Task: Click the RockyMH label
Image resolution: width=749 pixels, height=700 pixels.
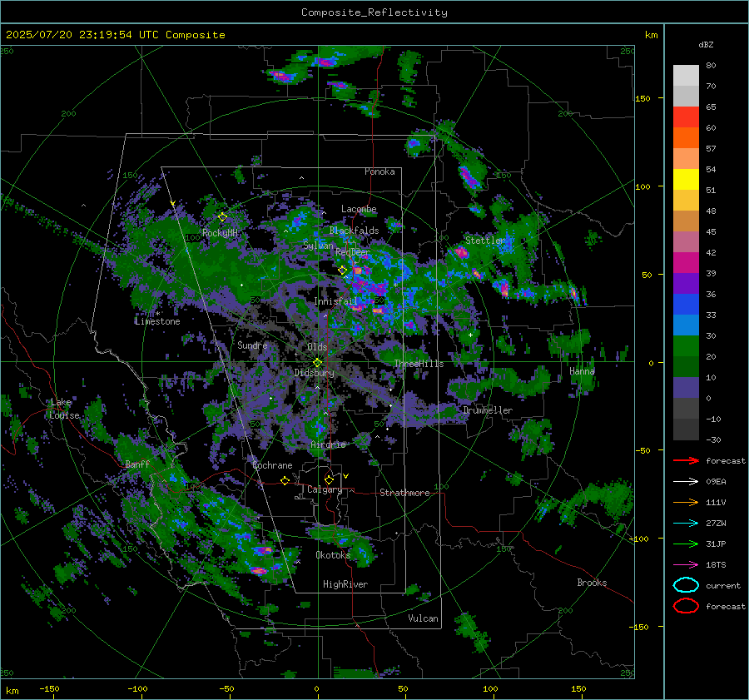Action: click(x=220, y=233)
